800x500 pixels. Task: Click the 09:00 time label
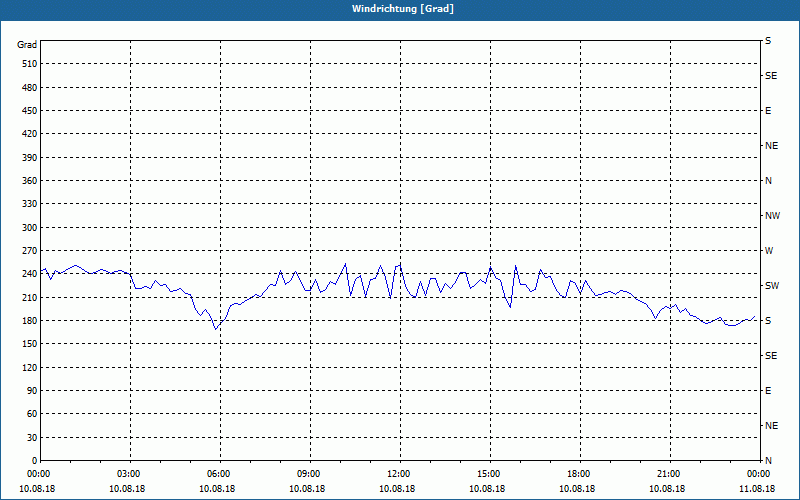pos(310,474)
